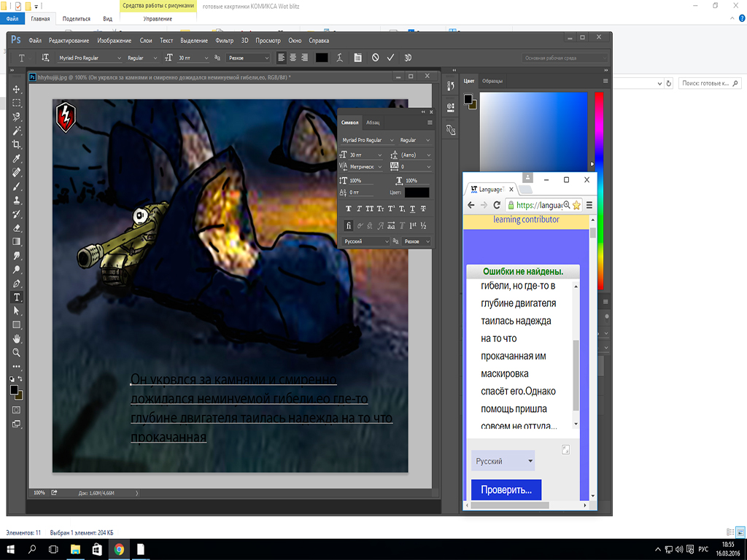Toggle Faux Italic in Character panel
This screenshot has width=747, height=560.
[x=359, y=209]
